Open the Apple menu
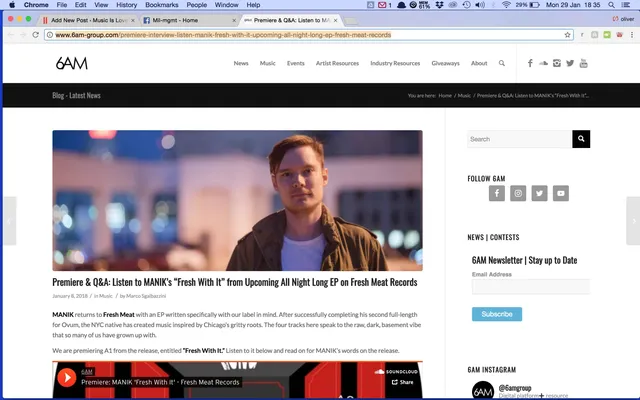 click(12, 5)
